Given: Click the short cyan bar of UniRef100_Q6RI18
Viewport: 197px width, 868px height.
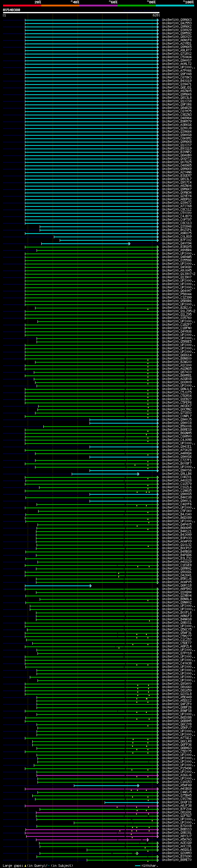Looking at the screenshot, I should tap(58, 586).
